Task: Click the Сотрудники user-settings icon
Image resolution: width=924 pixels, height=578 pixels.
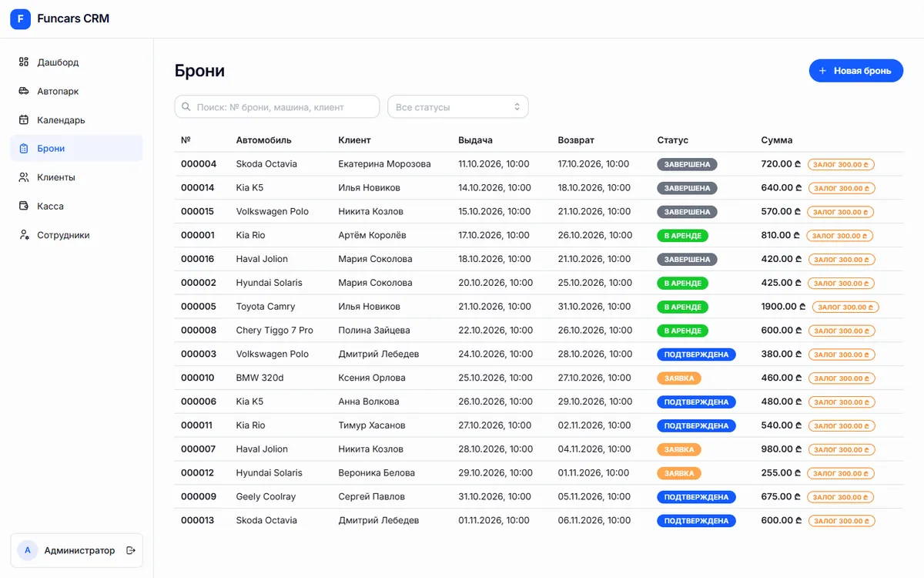Action: (x=24, y=235)
